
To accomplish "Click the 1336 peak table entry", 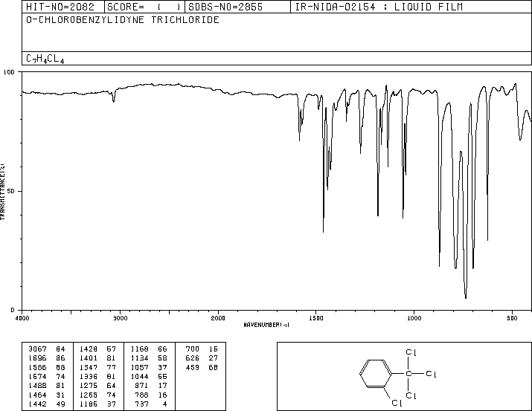I will tap(97, 376).
